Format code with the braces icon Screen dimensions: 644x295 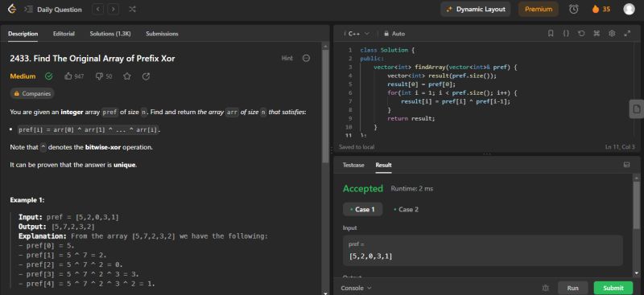tap(566, 34)
